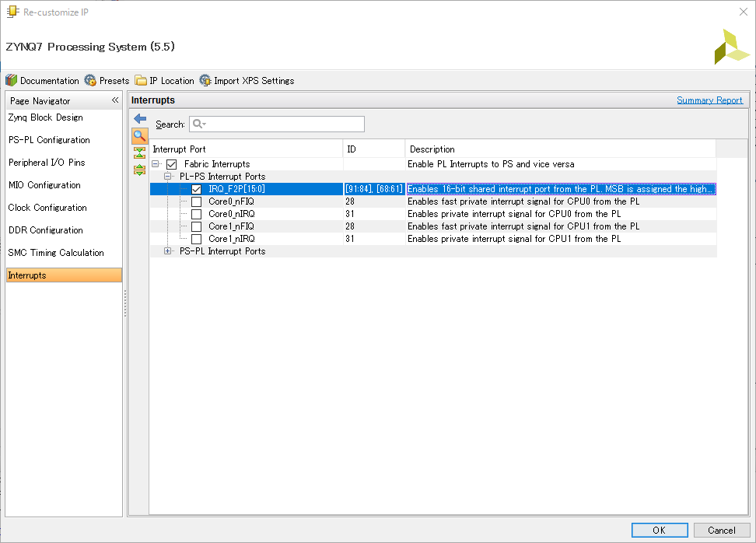Go to DDR Configuration page

(45, 230)
